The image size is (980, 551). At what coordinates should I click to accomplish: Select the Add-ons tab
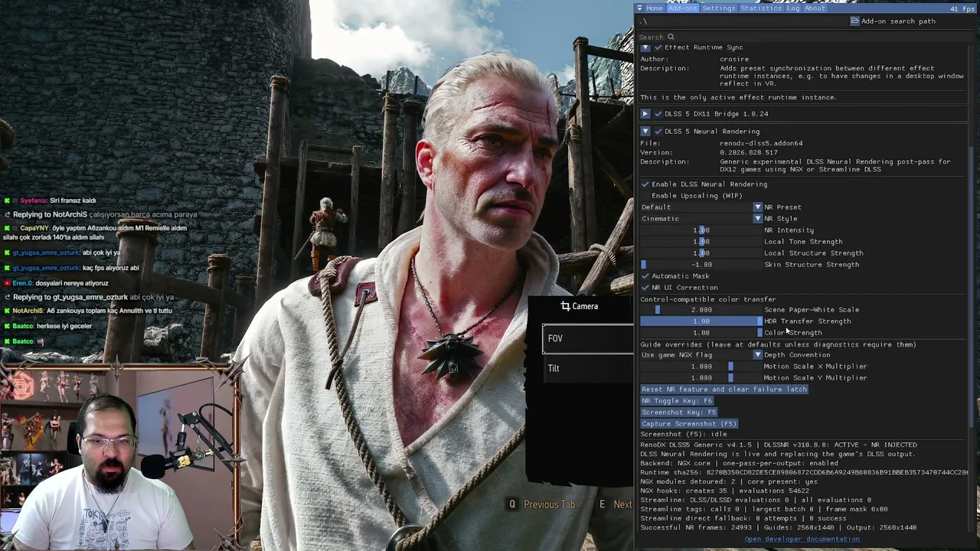coord(681,8)
